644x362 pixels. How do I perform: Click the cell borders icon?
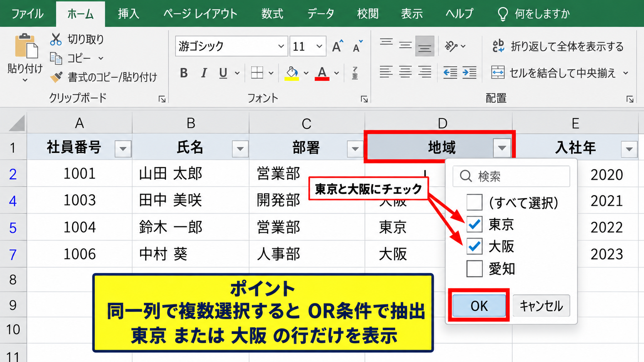click(x=257, y=73)
